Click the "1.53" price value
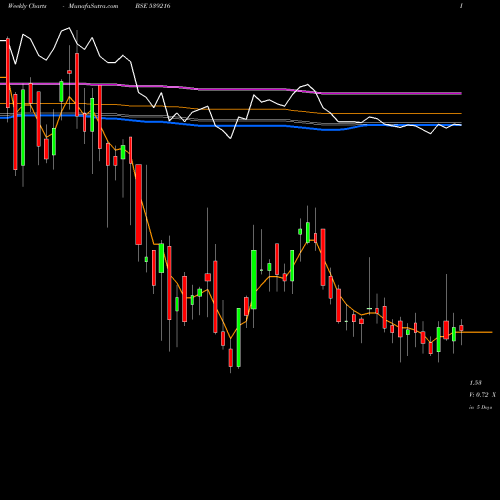The width and height of the screenshot is (500, 500). pyautogui.click(x=475, y=383)
